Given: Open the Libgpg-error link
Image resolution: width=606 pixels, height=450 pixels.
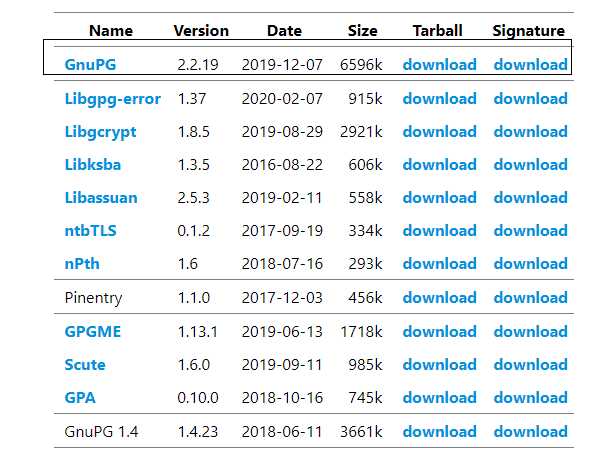Looking at the screenshot, I should pos(112,99).
